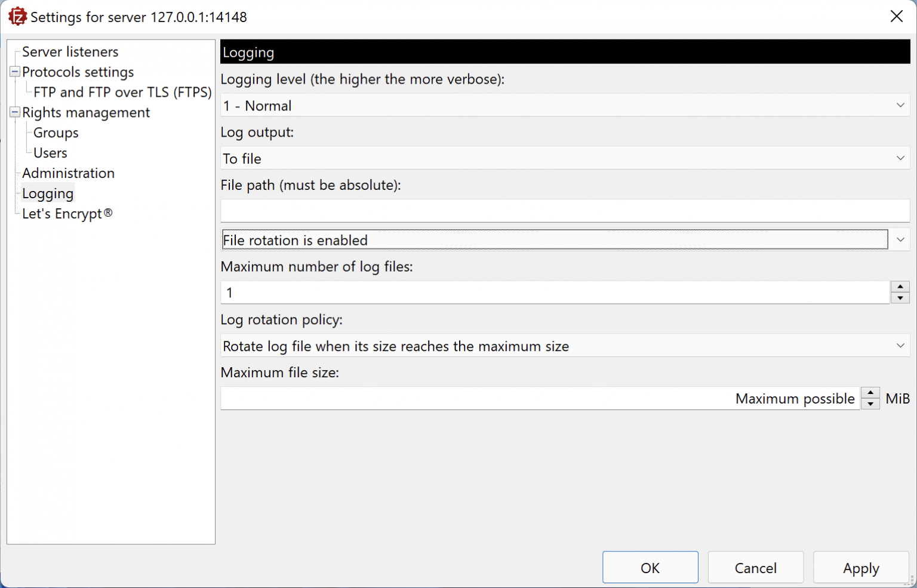Apply the current logging settings

[x=860, y=567]
